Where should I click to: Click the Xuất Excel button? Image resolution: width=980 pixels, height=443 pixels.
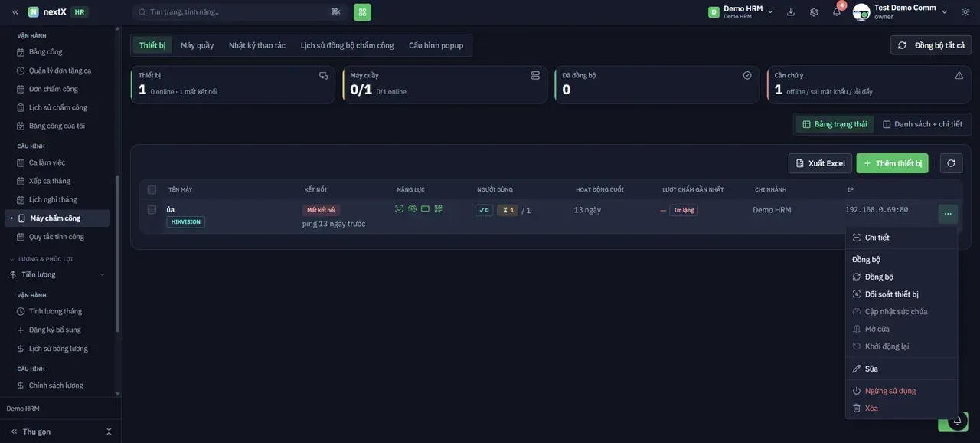pos(820,163)
